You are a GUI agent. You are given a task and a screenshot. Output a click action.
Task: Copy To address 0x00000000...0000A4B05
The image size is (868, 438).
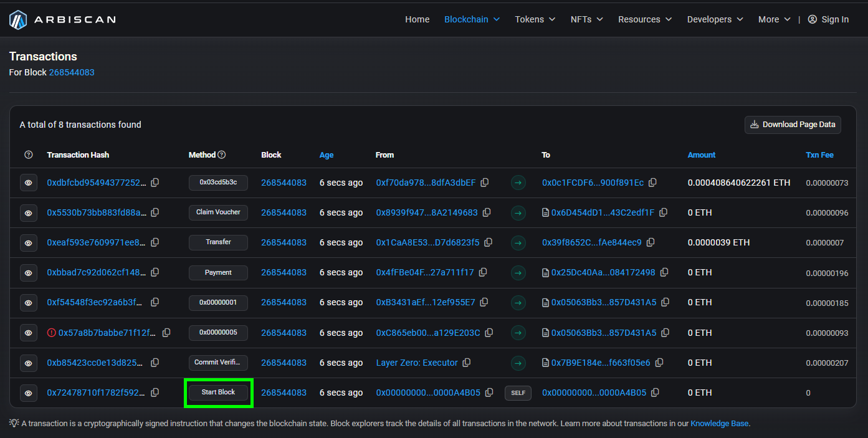[653, 393]
